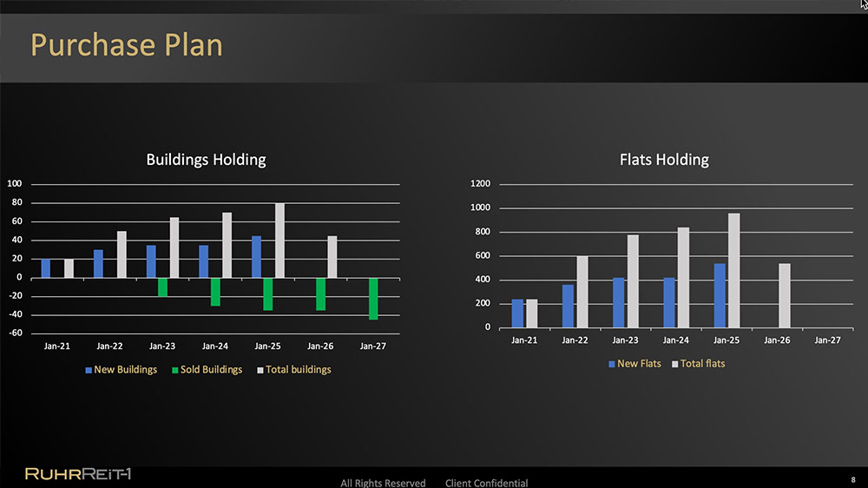Click the 1200 label on Flats chart axis
Screen dimensions: 868x488
click(481, 184)
